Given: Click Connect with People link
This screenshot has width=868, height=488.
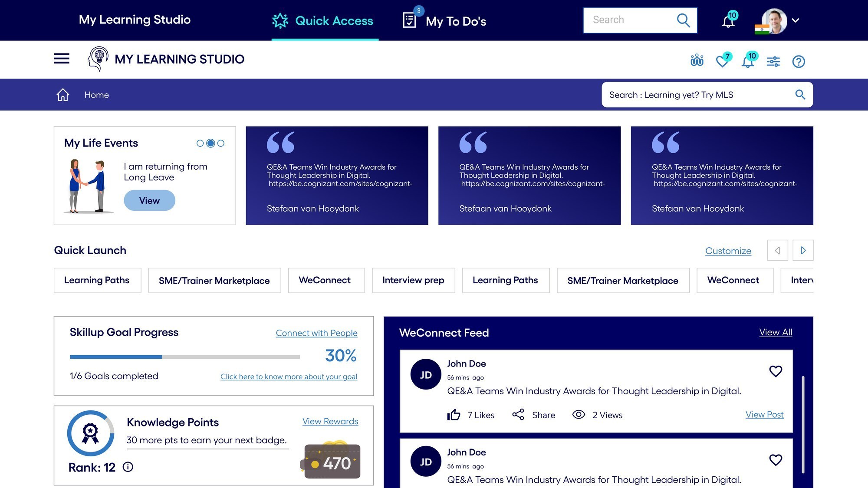Looking at the screenshot, I should coord(316,333).
